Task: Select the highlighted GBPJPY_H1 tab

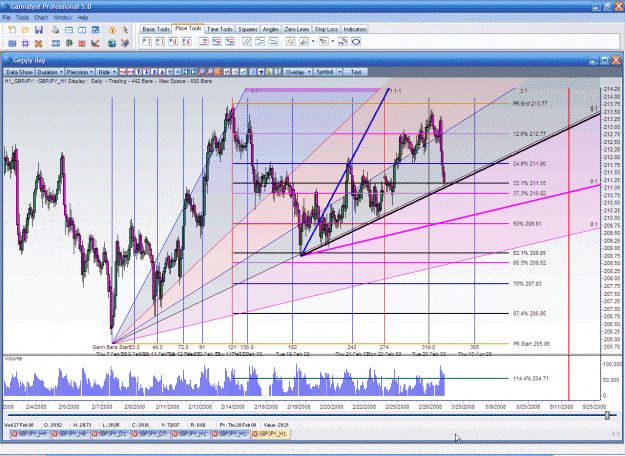Action: 271,434
